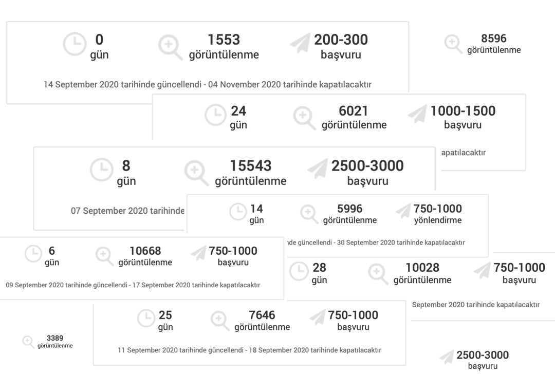The width and height of the screenshot is (555, 392).
Task: Select the magnifier icon next to 8596 görüntülenme
Action: tap(453, 44)
